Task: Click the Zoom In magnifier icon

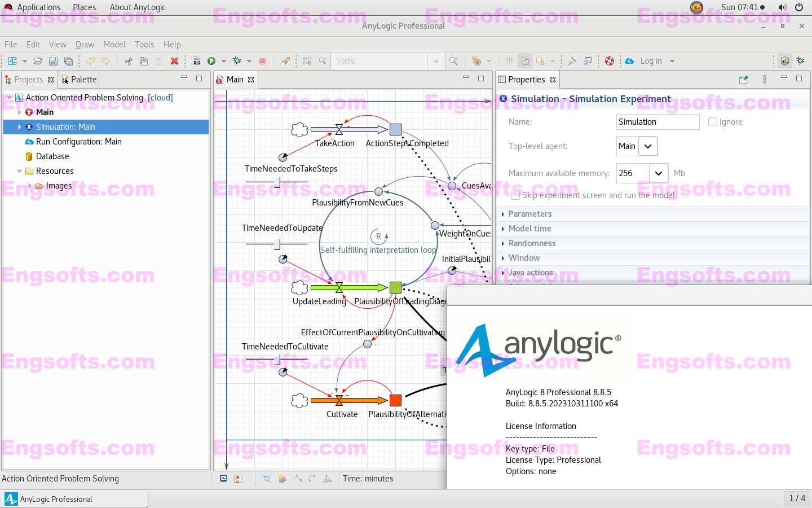Action: 453,61
